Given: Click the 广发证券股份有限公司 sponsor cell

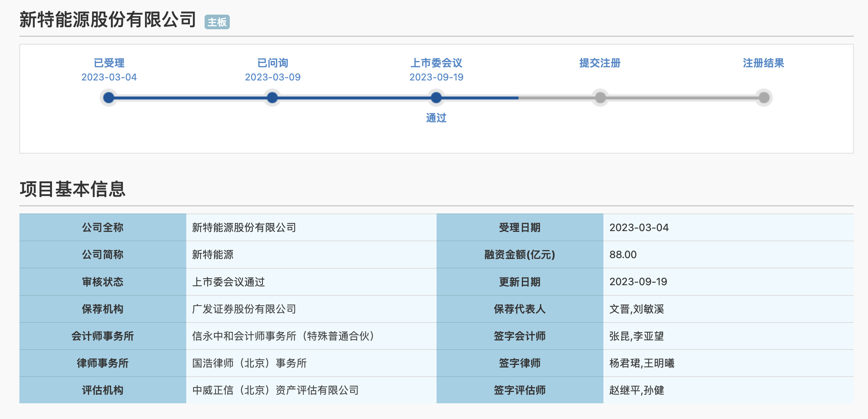Looking at the screenshot, I should click(244, 309).
